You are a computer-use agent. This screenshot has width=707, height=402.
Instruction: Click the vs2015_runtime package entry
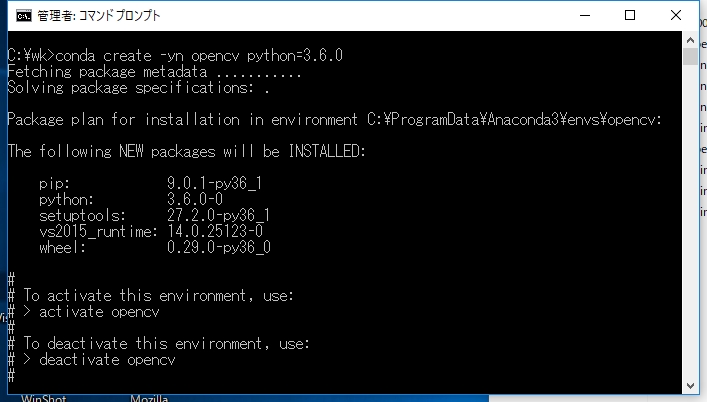(151, 232)
